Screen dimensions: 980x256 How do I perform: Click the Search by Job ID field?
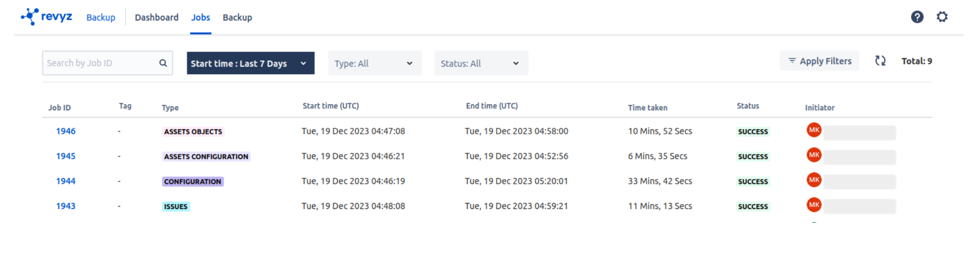click(101, 63)
